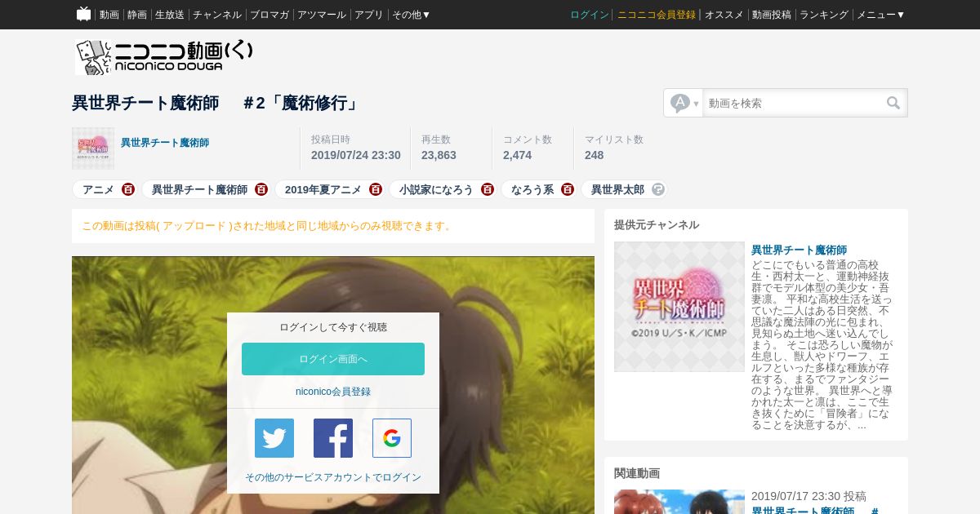
Task: Open encyclopedia icon next to 2019年夏アニメ tag
Action: (x=376, y=189)
